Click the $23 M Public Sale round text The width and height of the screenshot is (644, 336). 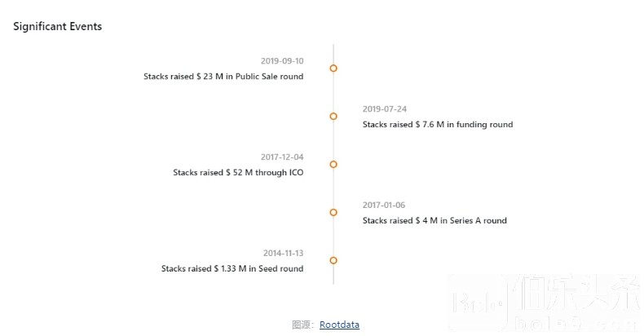[223, 77]
